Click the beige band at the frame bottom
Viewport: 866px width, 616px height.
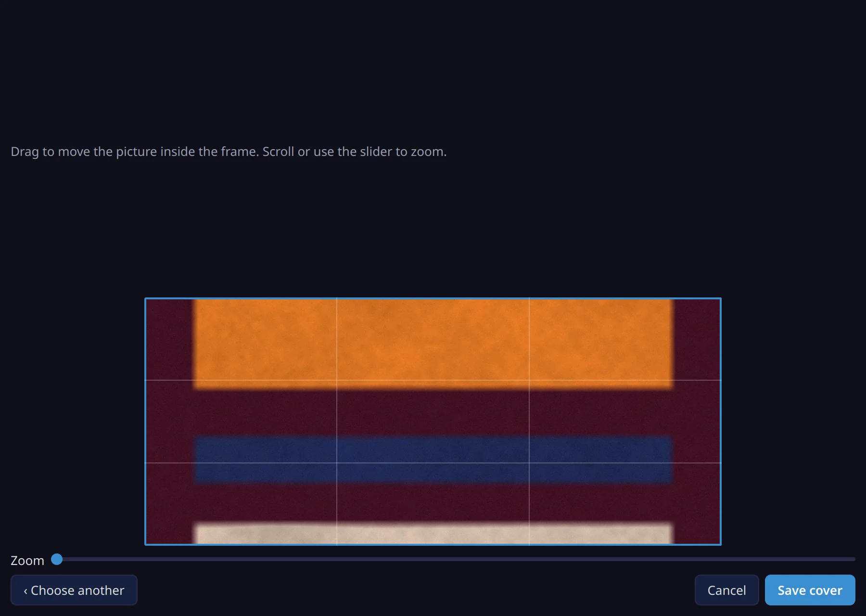pos(433,533)
